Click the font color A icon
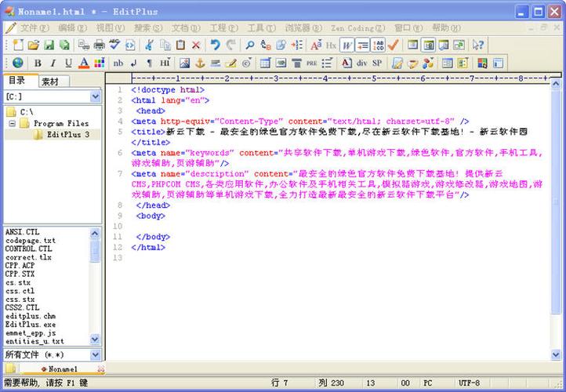This screenshot has width=566, height=392. click(x=84, y=63)
